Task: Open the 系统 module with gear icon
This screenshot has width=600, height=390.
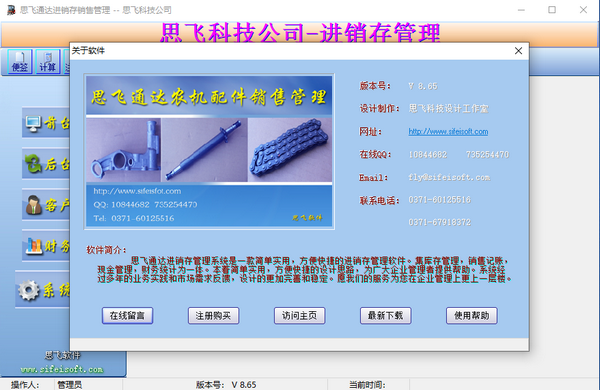Action: (42, 290)
